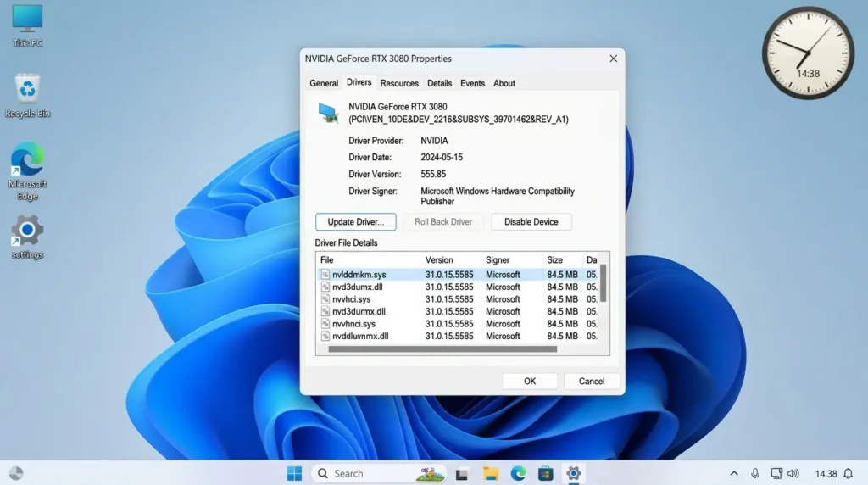Open This PC desktop icon
Screen dimensions: 868x485
(27, 25)
